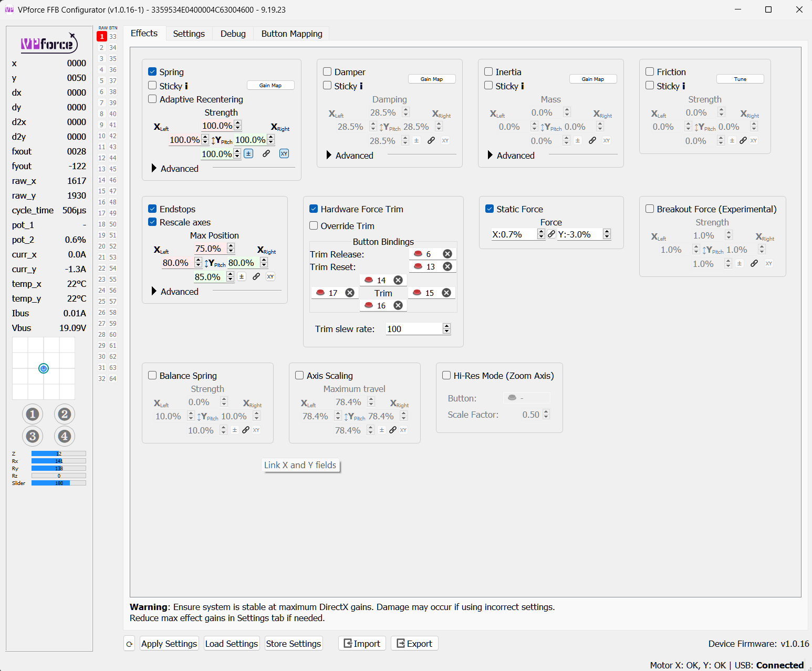The image size is (812, 671).
Task: Click the Damper damping link chain icon
Action: (431, 140)
